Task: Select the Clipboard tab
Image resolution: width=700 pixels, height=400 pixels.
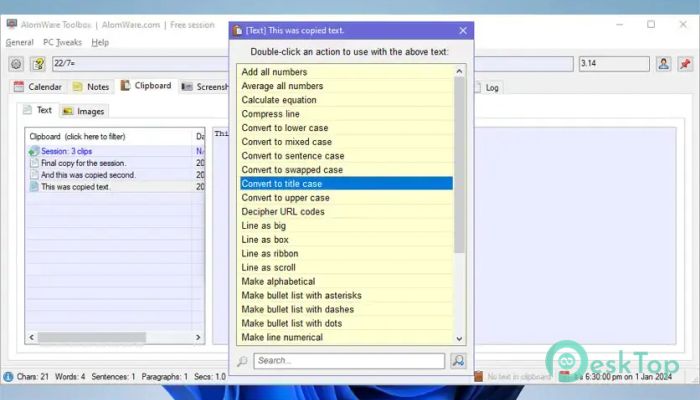Action: point(146,86)
